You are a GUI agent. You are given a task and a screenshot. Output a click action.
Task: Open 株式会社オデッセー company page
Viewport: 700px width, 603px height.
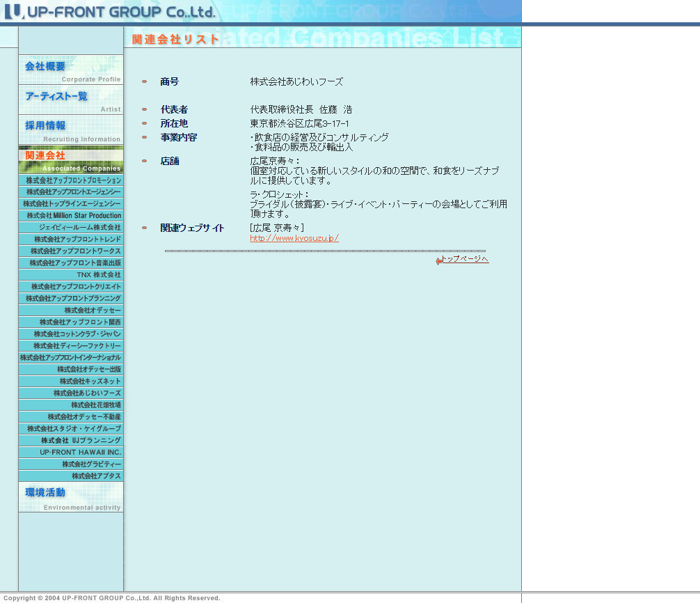pos(71,311)
